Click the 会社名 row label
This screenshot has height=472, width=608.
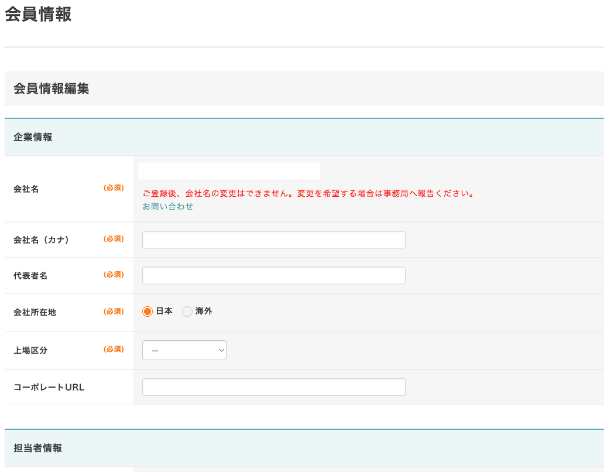point(26,188)
